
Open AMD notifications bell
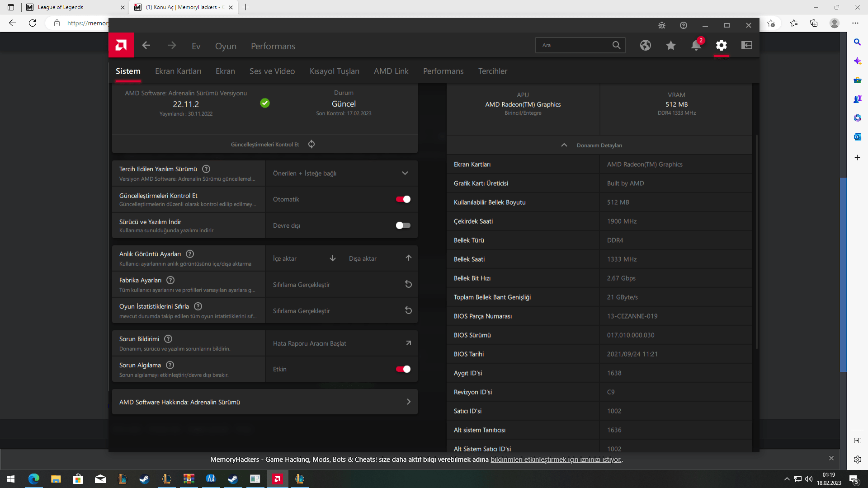point(696,45)
